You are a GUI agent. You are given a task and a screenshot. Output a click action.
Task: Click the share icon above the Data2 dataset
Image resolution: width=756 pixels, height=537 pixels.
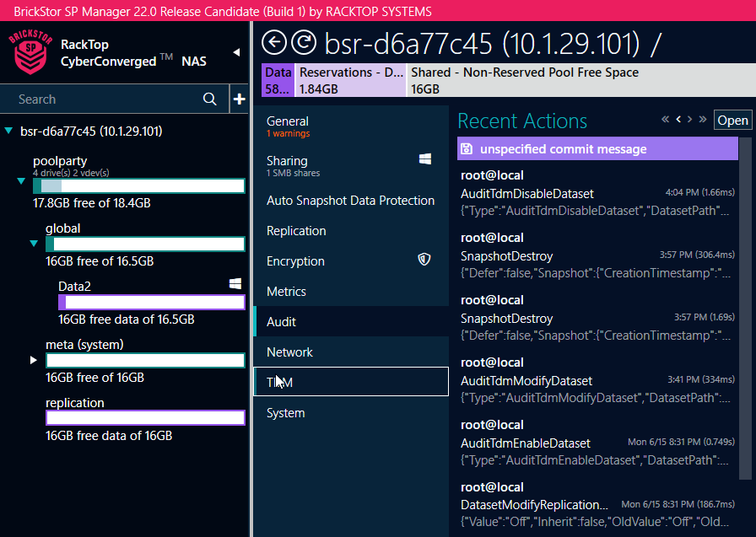tap(236, 283)
